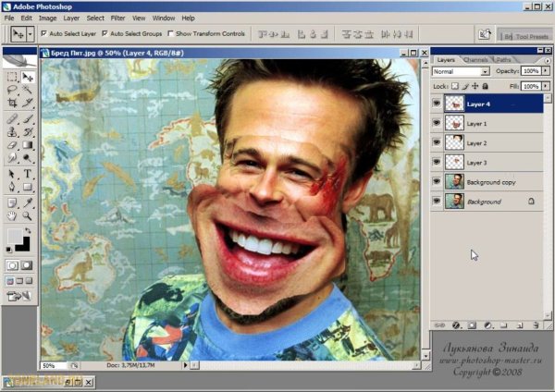
Task: Click the delete layer trash icon
Action: [536, 325]
